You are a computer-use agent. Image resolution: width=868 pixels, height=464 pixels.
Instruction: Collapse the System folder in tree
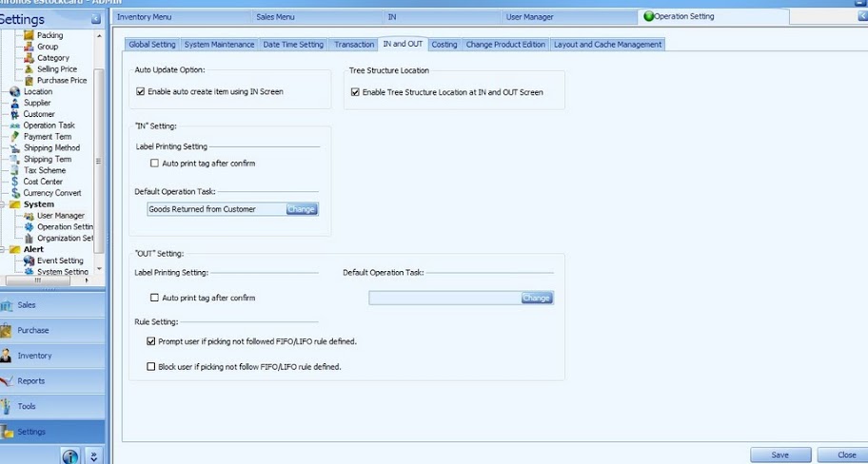3,204
